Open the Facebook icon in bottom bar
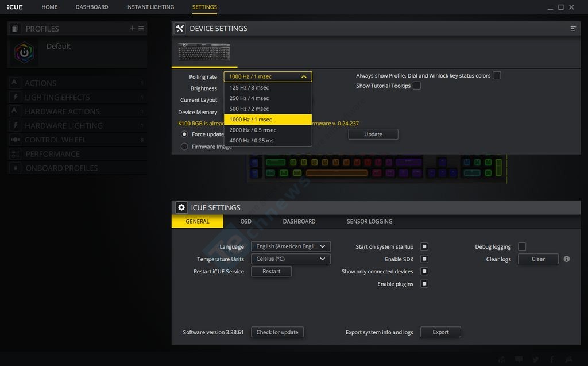The width and height of the screenshot is (588, 366). (x=552, y=359)
